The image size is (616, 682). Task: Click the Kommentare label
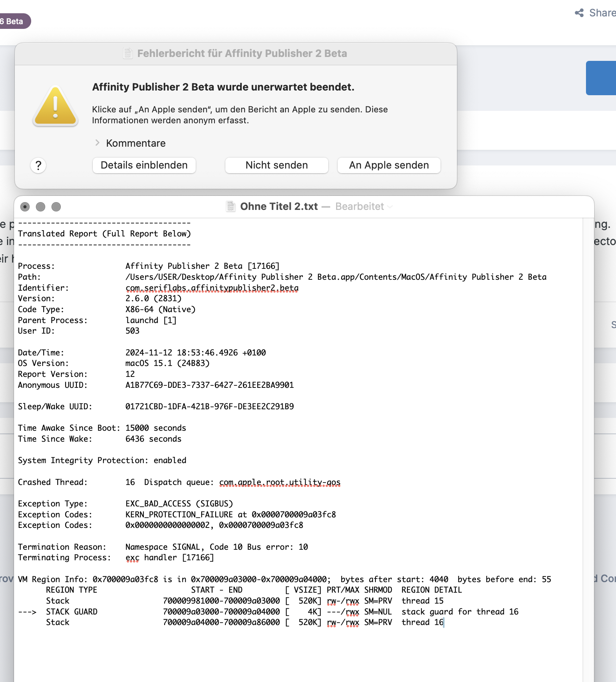[x=136, y=143]
